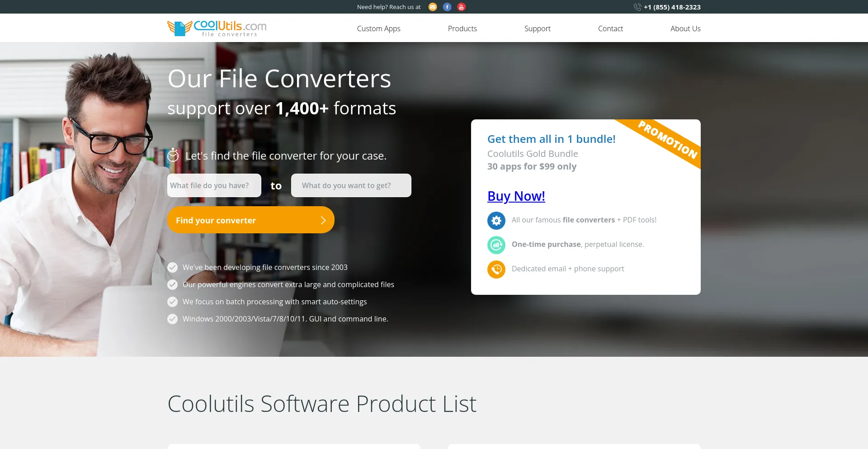868x449 pixels.
Task: Open the Products menu
Action: coord(462,28)
